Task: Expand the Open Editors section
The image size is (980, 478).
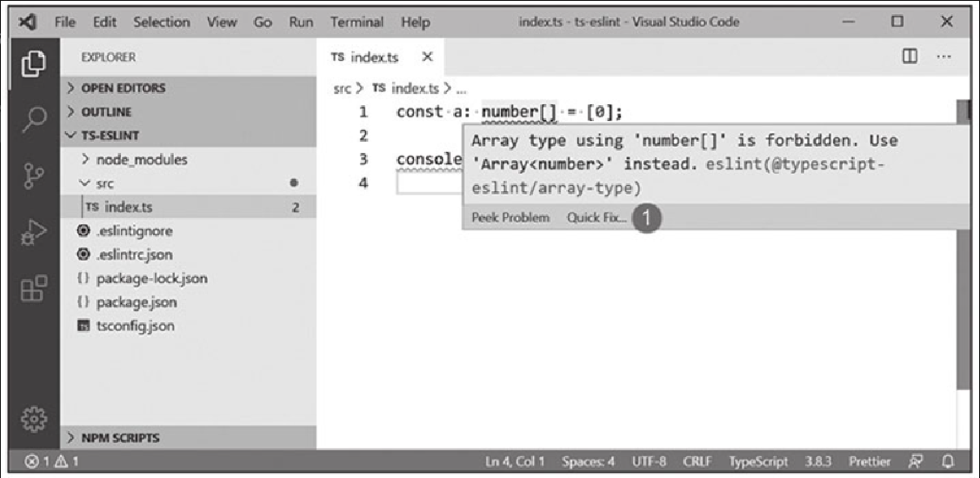Action: pos(188,88)
